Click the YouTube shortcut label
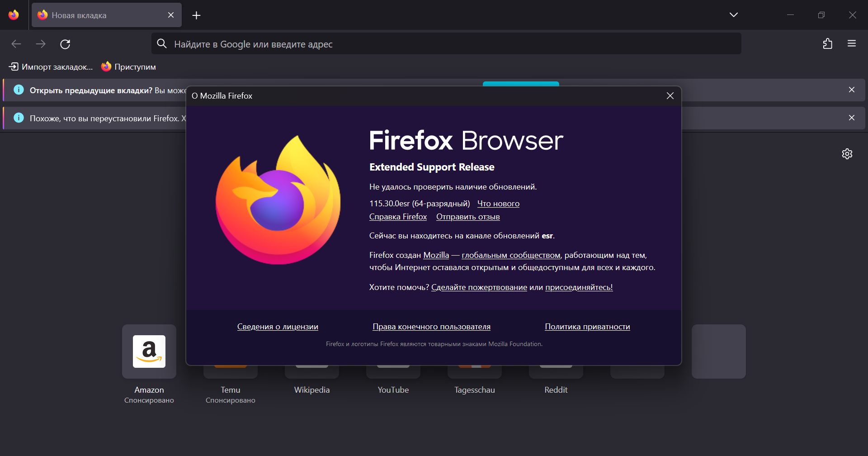The image size is (868, 456). (393, 390)
